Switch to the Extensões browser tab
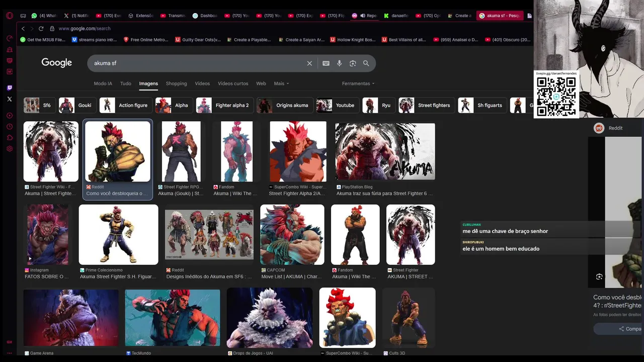 [x=140, y=16]
